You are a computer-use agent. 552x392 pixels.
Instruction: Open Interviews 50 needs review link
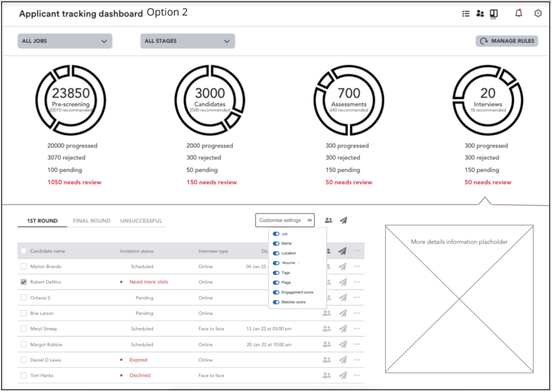(488, 182)
